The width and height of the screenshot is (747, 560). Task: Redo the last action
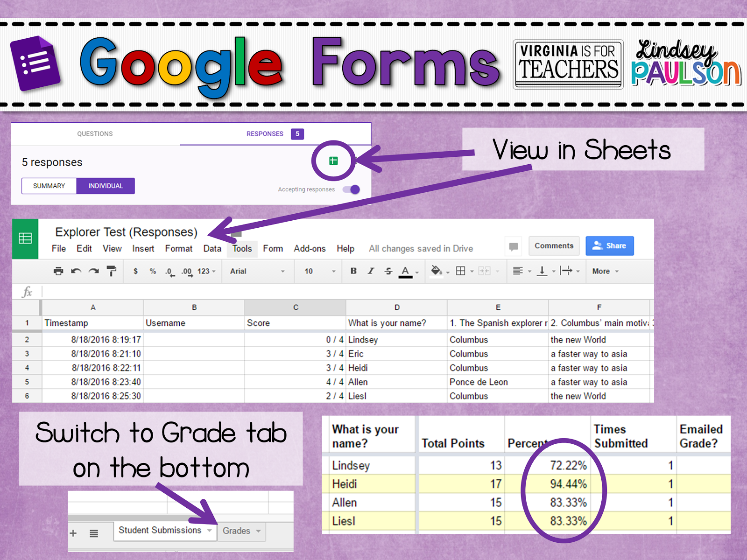coord(94,271)
